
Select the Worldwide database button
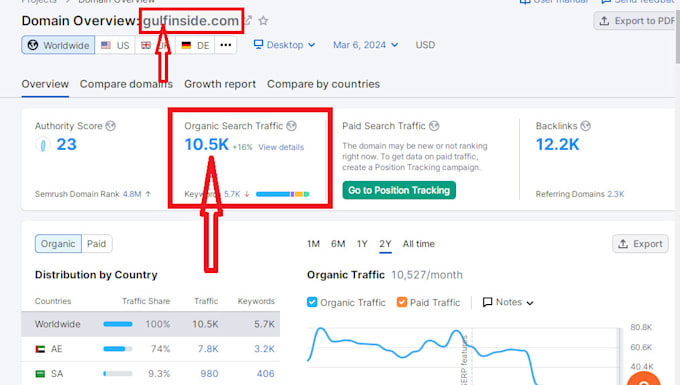click(x=58, y=45)
